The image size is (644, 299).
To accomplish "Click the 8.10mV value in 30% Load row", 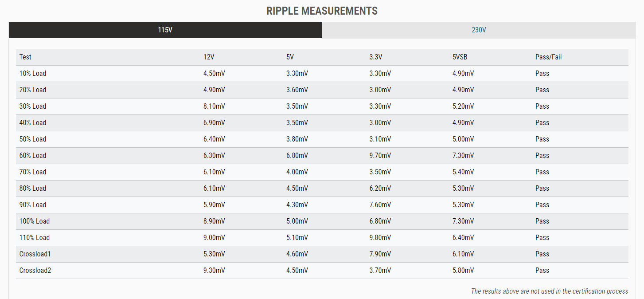I will [x=214, y=106].
